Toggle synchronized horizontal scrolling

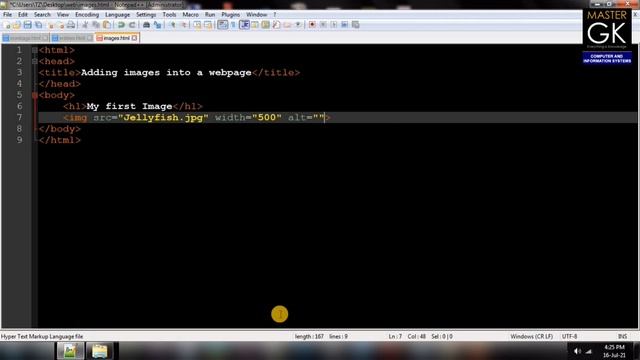point(208,25)
